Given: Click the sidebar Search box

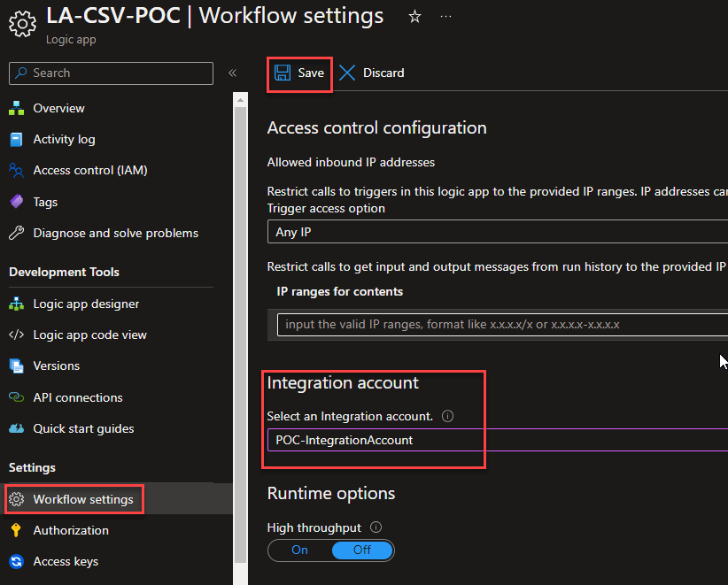Looking at the screenshot, I should click(111, 73).
